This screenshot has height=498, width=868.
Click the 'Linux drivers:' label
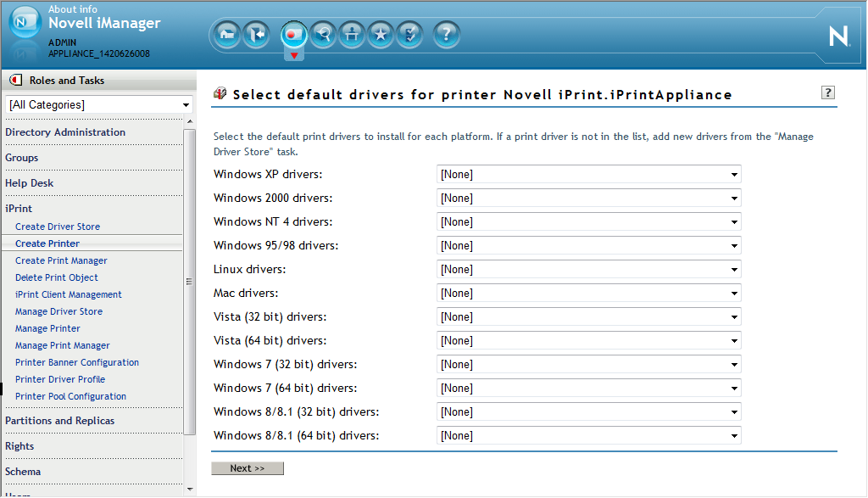pos(250,270)
